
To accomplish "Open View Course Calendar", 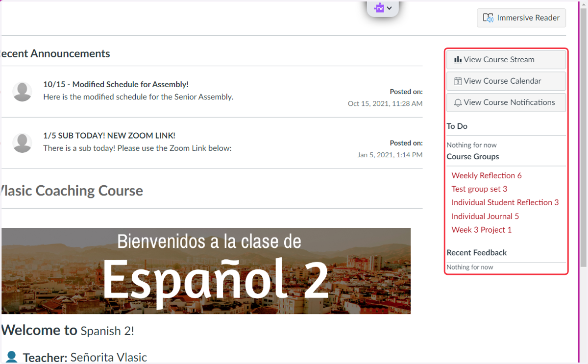I will (x=506, y=81).
